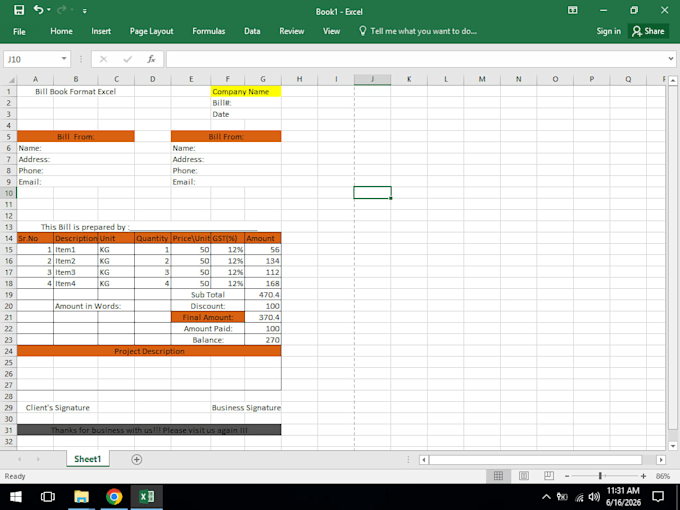Open the Windows Start menu
The image size is (680, 510).
click(16, 497)
